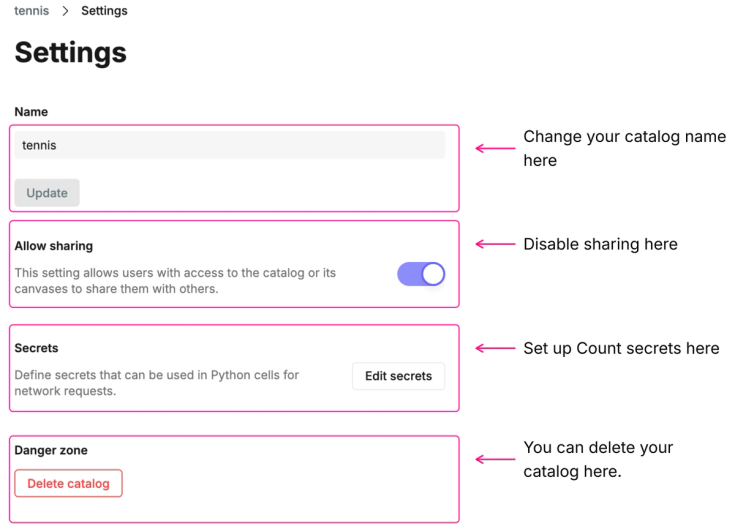
Task: Click the Secrets section heading
Action: coord(37,348)
